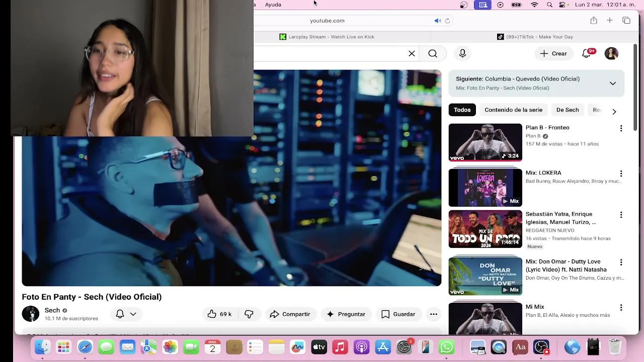Image resolution: width=644 pixels, height=362 pixels.
Task: Select the De Sech filter chip
Action: (568, 110)
